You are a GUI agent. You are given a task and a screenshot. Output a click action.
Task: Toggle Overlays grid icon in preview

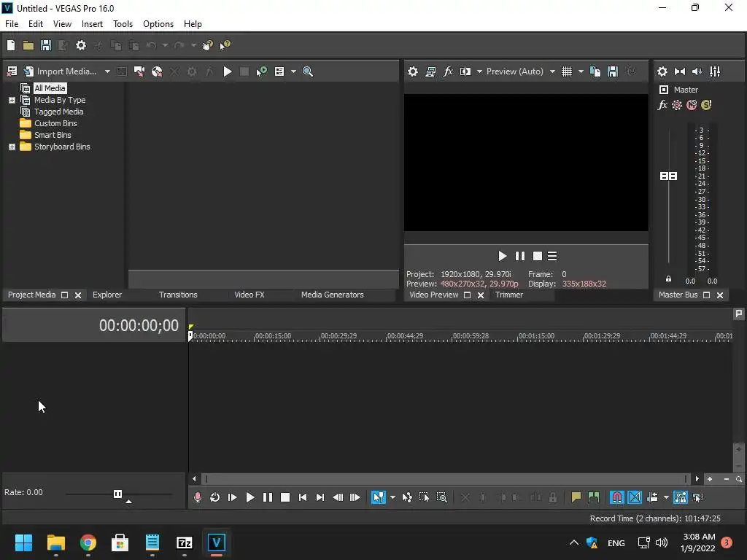(566, 71)
